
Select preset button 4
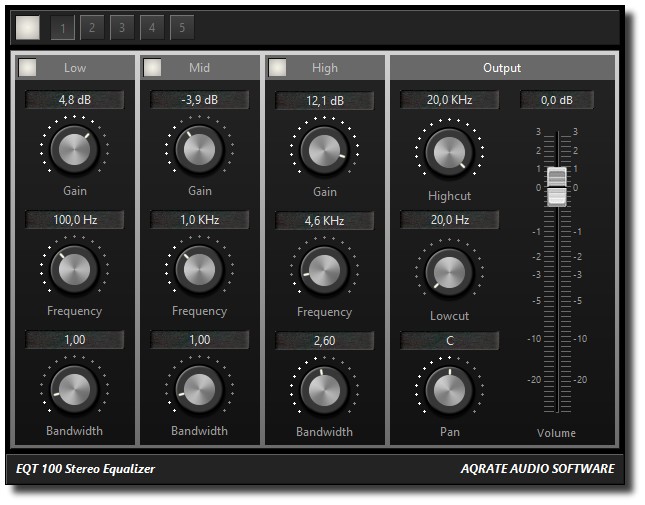coord(152,28)
